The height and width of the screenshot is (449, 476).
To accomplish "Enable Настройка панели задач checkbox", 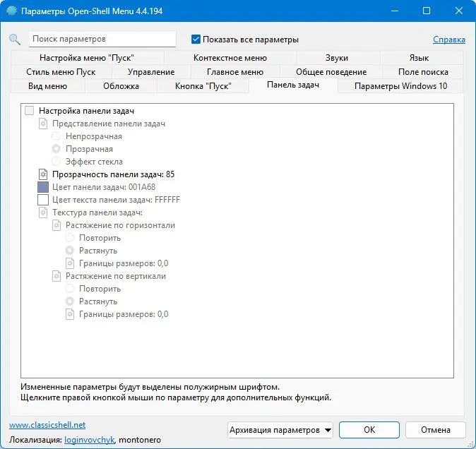I will 30,111.
